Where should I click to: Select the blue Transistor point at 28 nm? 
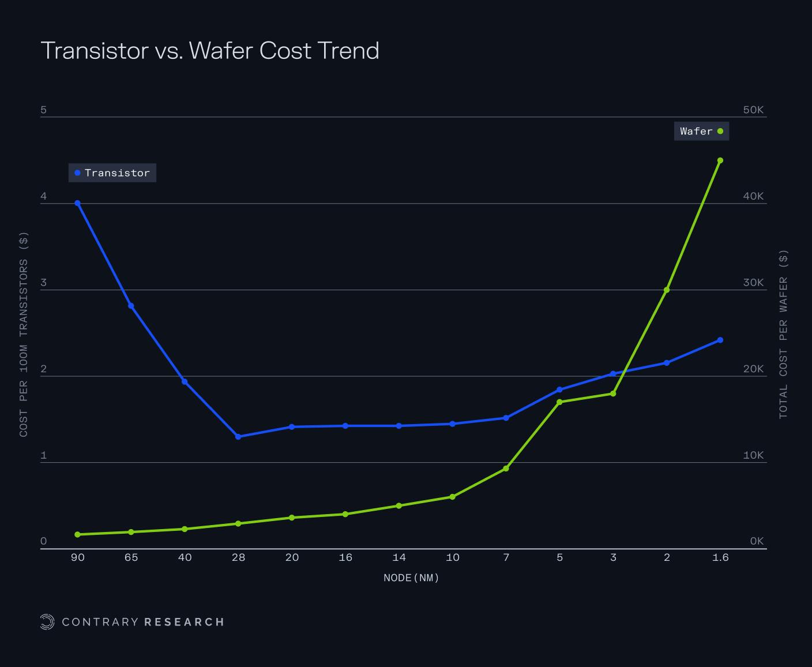point(238,437)
